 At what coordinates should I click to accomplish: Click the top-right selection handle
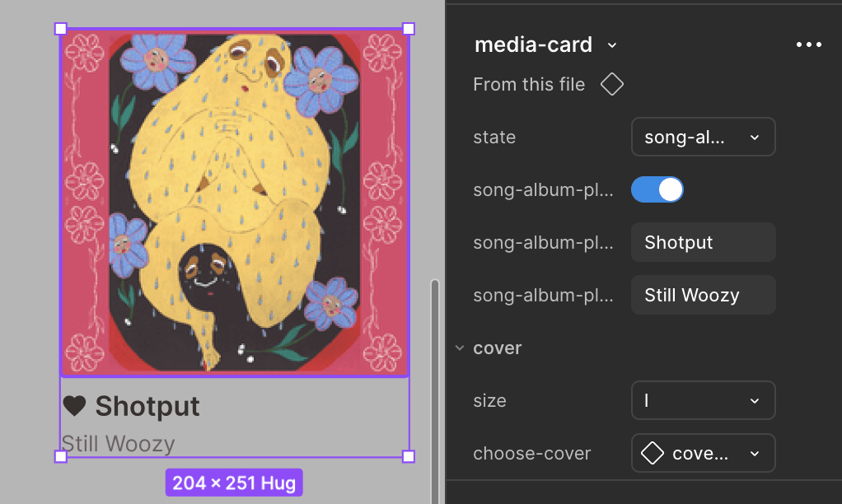pyautogui.click(x=409, y=29)
